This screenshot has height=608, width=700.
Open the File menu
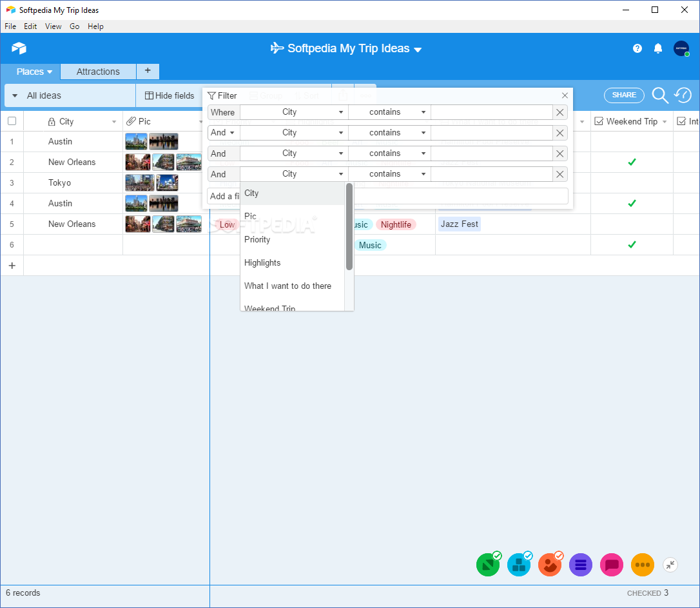10,26
